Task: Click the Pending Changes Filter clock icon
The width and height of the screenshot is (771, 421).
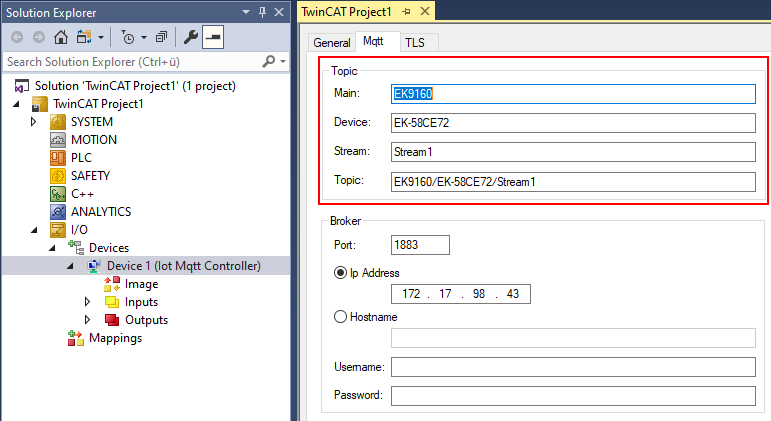Action: click(127, 37)
